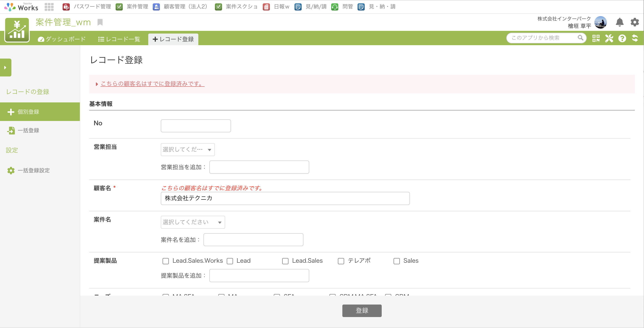Select 一括登録 in sidebar
This screenshot has width=644, height=328.
[x=40, y=130]
